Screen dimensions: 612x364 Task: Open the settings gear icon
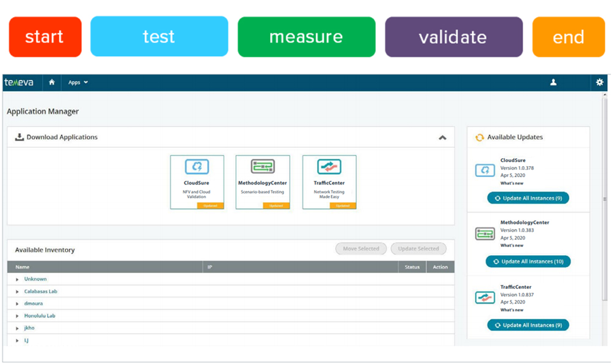point(599,82)
